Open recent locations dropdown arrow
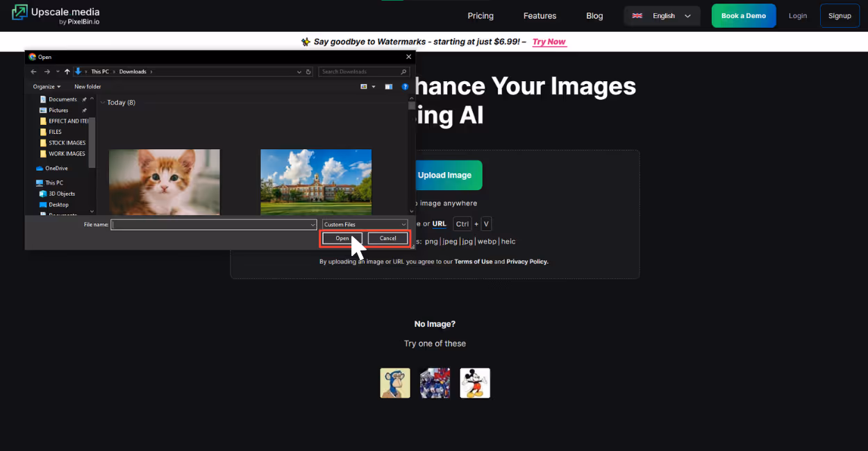 [58, 71]
